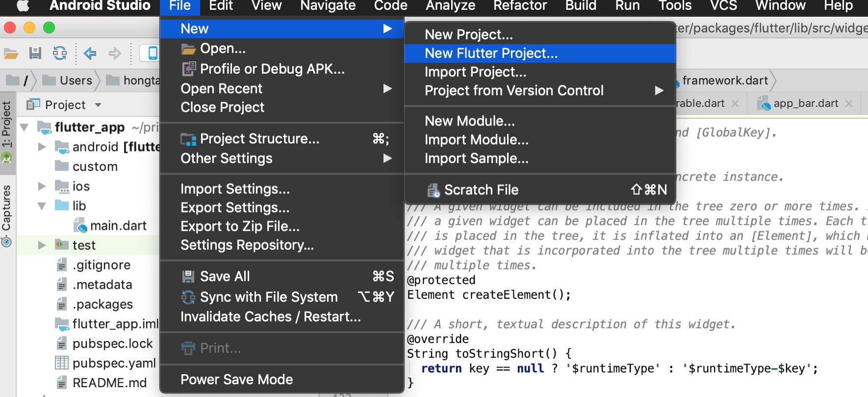The image size is (868, 397).
Task: Open the Code menu
Action: [x=390, y=6]
